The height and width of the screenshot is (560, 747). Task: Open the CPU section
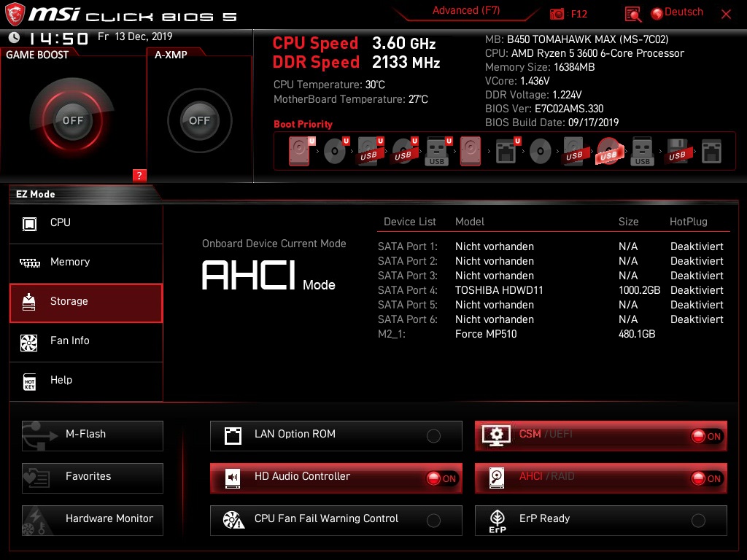click(86, 223)
